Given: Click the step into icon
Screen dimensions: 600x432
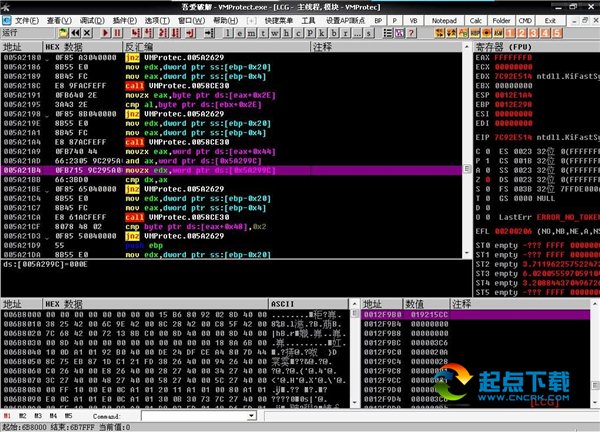Looking at the screenshot, I should coord(136,33).
